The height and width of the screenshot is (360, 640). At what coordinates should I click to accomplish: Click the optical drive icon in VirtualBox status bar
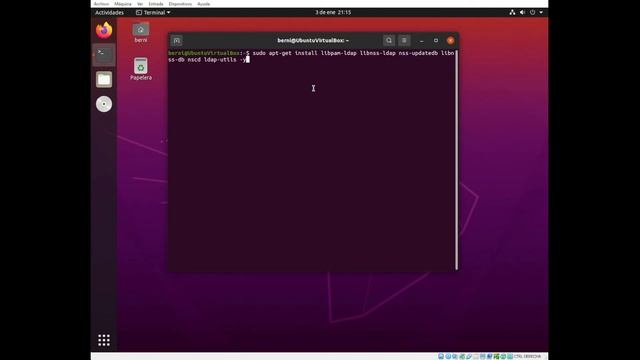(x=448, y=356)
